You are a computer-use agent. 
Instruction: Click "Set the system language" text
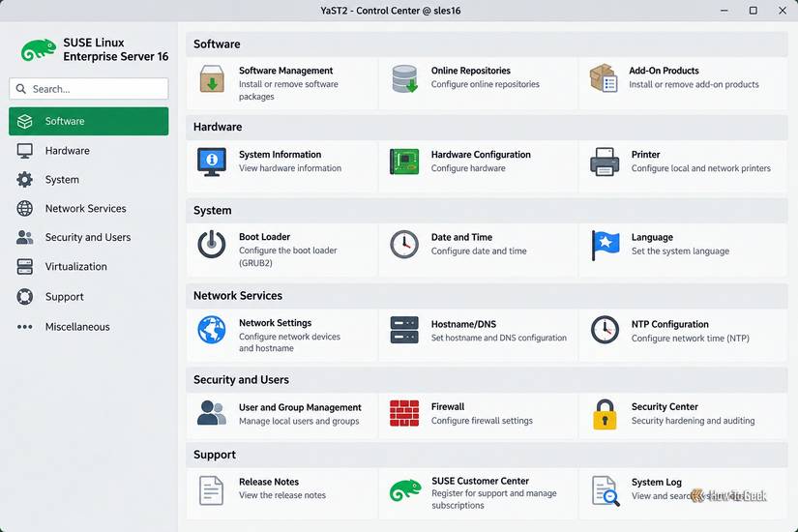click(680, 251)
